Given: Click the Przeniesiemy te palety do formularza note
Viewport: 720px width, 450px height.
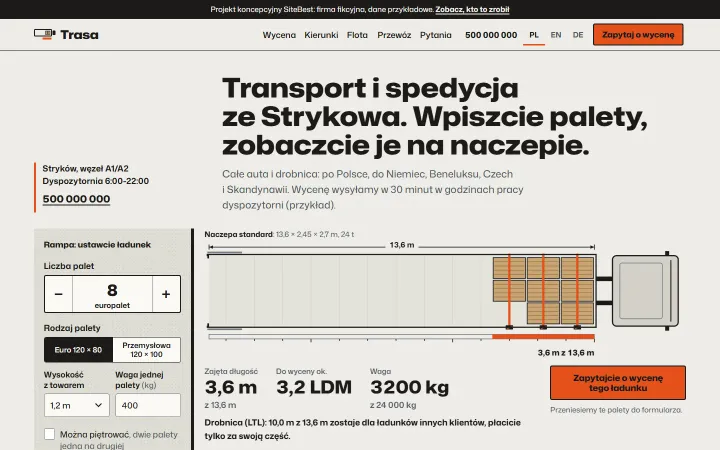Looking at the screenshot, I should pyautogui.click(x=616, y=410).
